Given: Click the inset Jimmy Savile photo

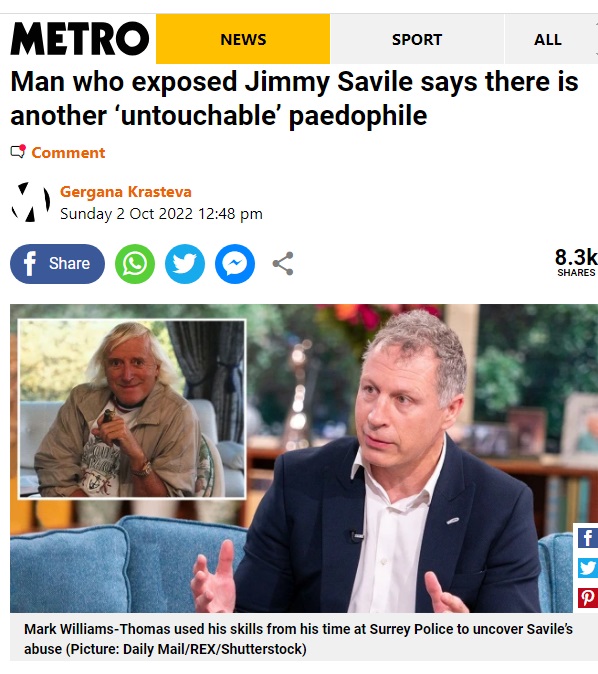Looking at the screenshot, I should point(132,409).
